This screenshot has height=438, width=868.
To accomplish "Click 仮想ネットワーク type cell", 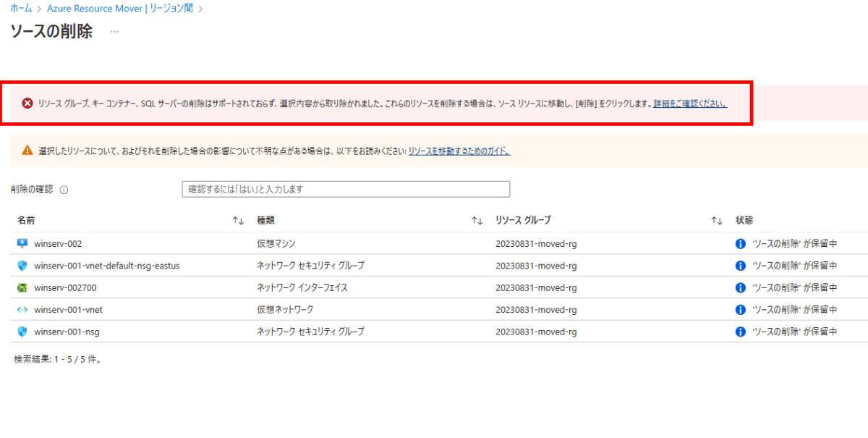I will (x=285, y=310).
